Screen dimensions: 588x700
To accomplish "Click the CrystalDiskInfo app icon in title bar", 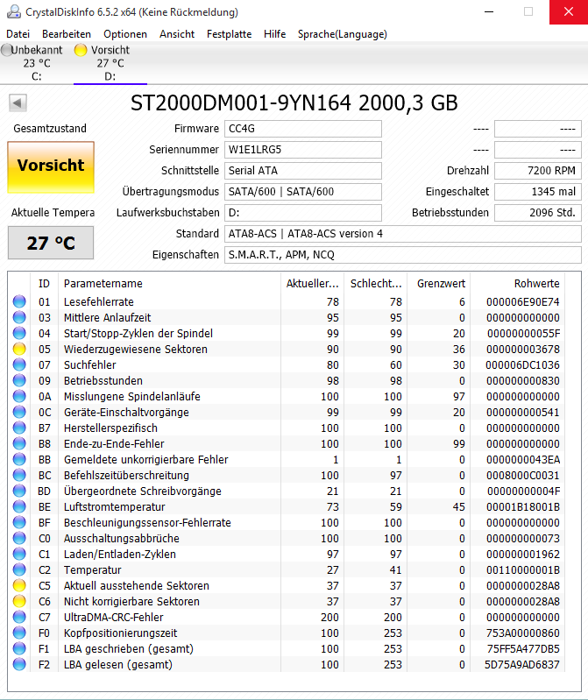I will (14, 11).
